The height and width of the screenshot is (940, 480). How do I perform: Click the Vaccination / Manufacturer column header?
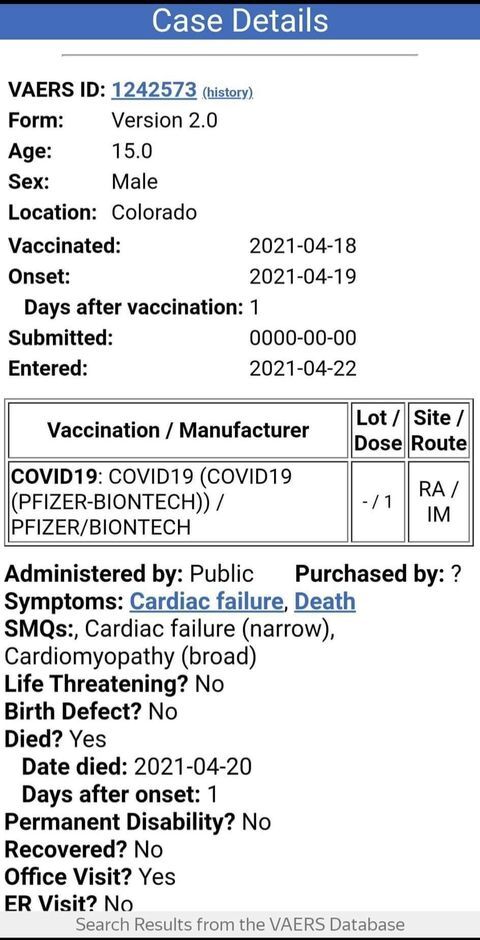[x=178, y=430]
